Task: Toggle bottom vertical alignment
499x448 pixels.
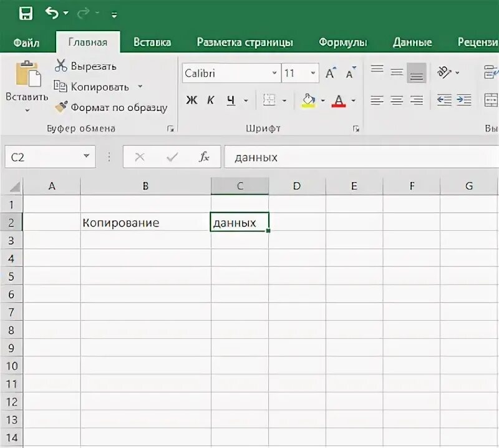Action: [x=417, y=73]
